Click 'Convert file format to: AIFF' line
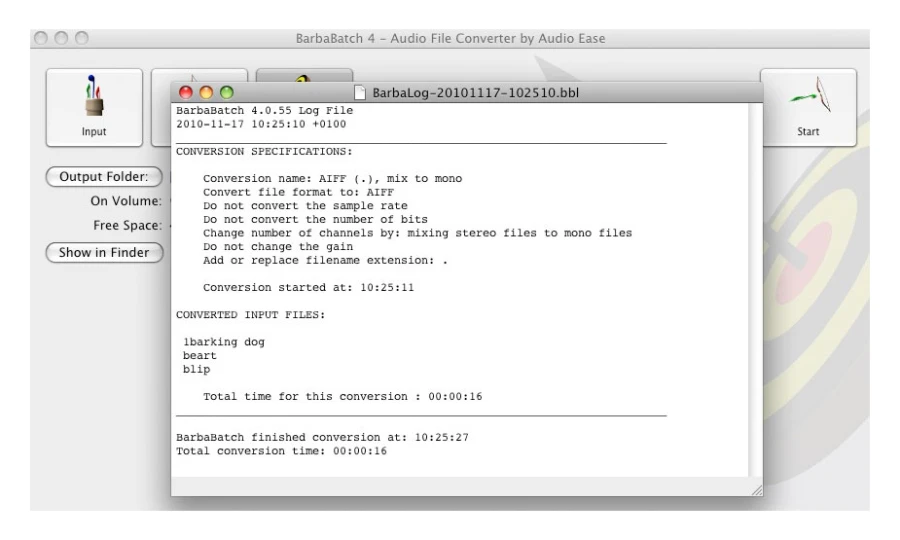The width and height of the screenshot is (900, 540). (298, 192)
